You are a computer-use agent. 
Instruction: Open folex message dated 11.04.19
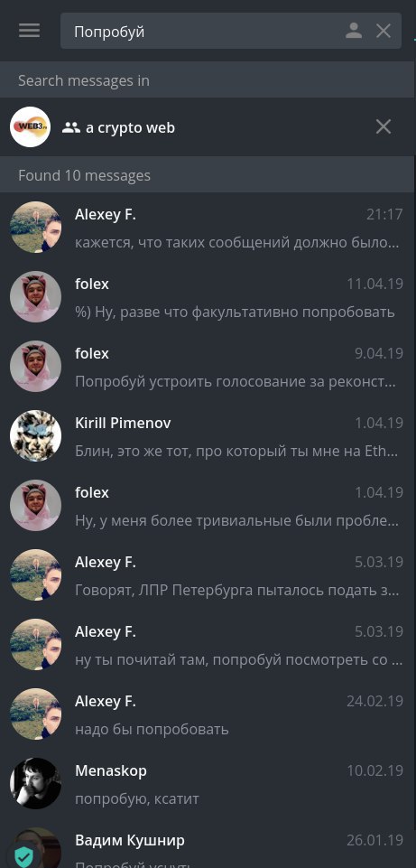[208, 297]
